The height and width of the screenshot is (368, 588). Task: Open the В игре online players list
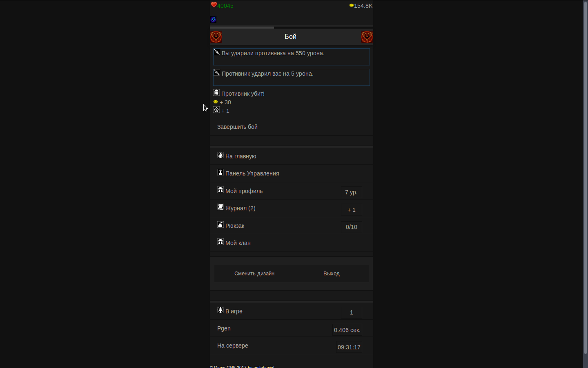click(234, 311)
